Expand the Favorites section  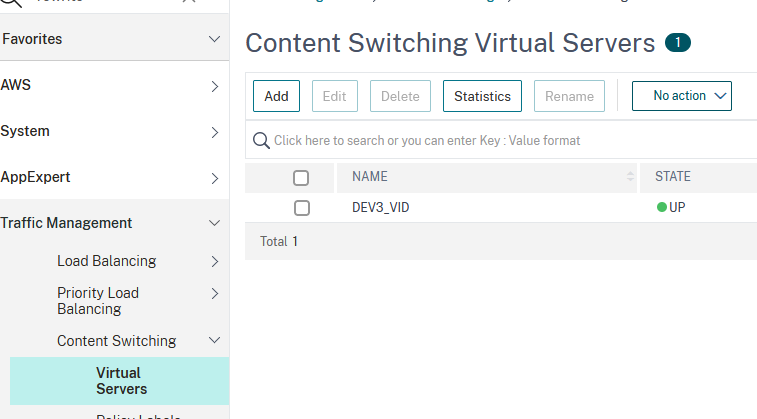point(213,39)
